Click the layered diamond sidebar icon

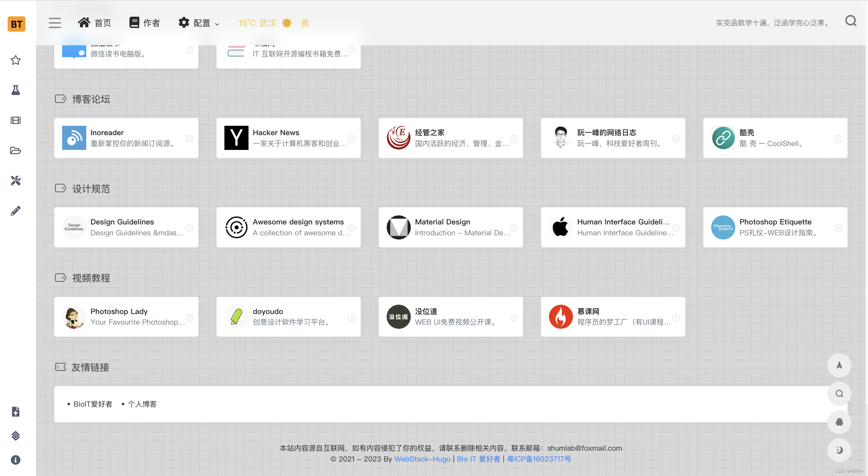pyautogui.click(x=15, y=436)
